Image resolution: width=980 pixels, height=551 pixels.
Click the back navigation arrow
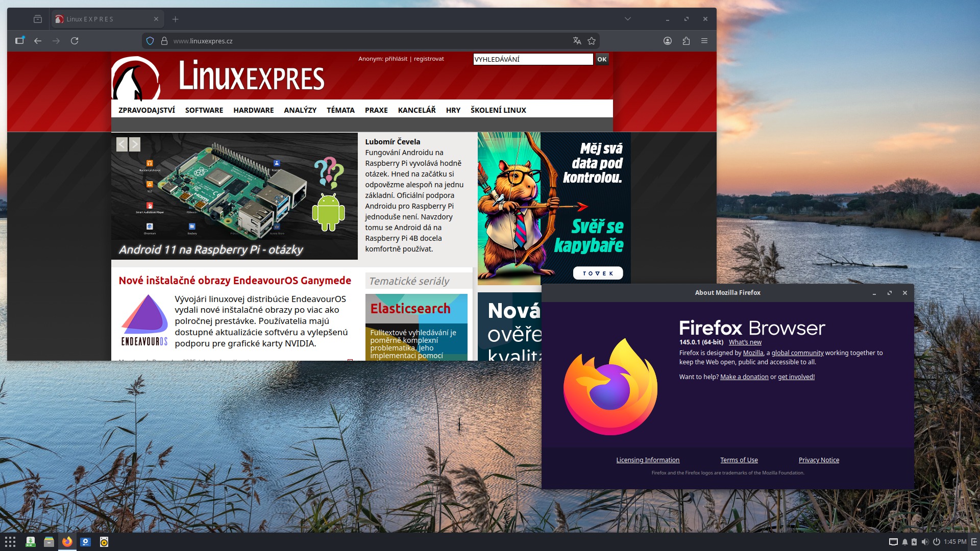38,41
